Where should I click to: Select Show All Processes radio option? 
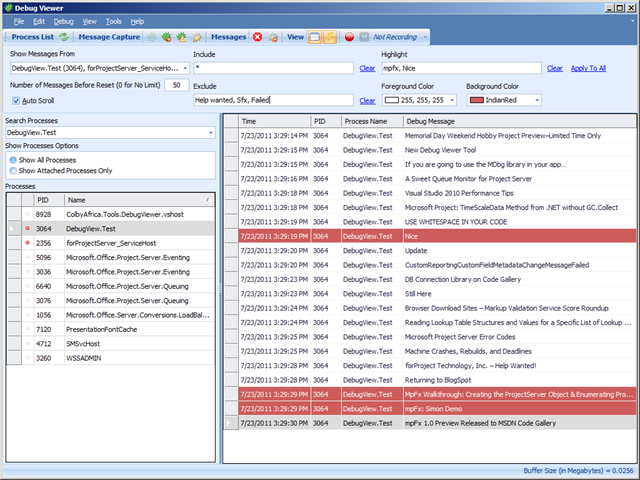[x=13, y=160]
